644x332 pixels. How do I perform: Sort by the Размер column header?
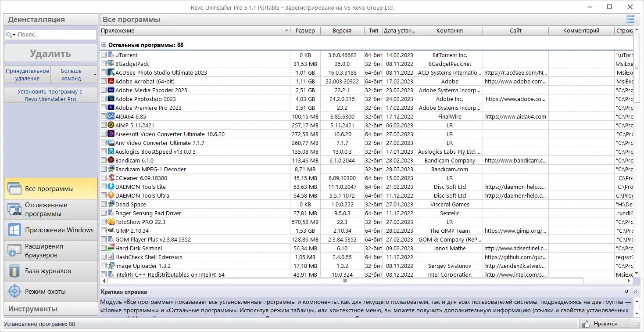point(305,31)
